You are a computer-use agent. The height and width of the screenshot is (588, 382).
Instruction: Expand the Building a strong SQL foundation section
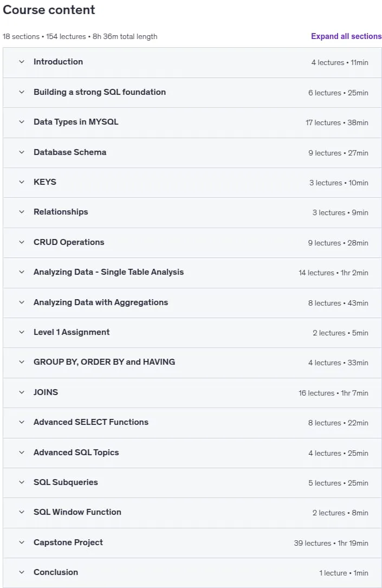click(192, 92)
